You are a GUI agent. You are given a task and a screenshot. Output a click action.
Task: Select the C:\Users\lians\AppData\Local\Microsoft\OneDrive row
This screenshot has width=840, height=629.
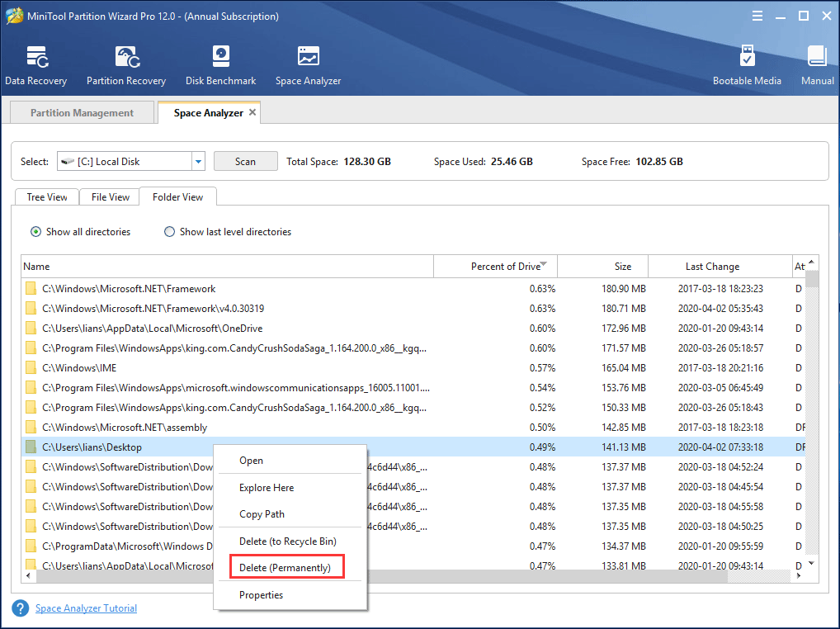coord(413,329)
